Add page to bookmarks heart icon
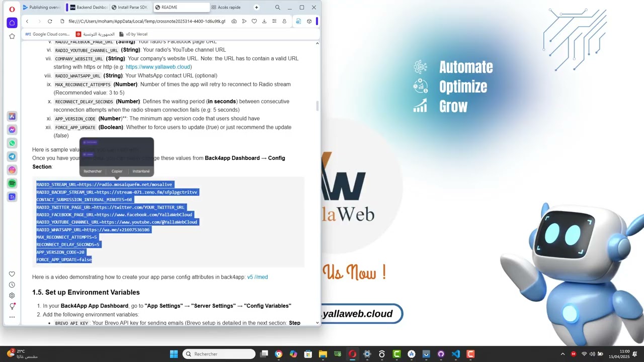Image resolution: width=644 pixels, height=362 pixels. coord(254,21)
